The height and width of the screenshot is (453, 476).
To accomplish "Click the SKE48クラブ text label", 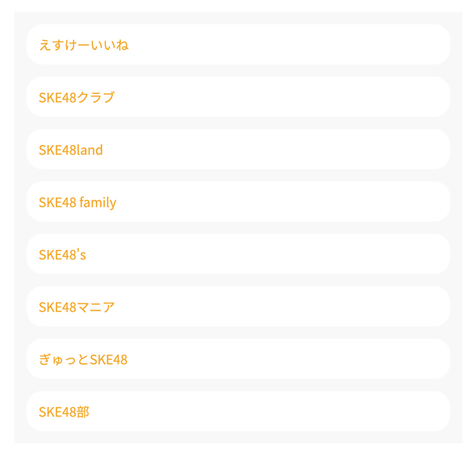I will click(x=77, y=97).
